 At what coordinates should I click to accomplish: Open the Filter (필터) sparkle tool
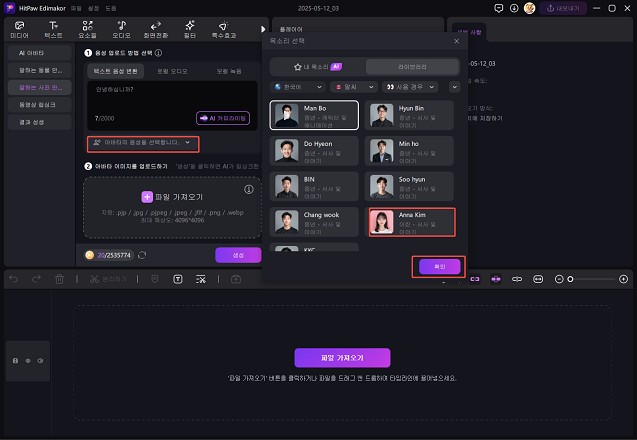[x=190, y=30]
